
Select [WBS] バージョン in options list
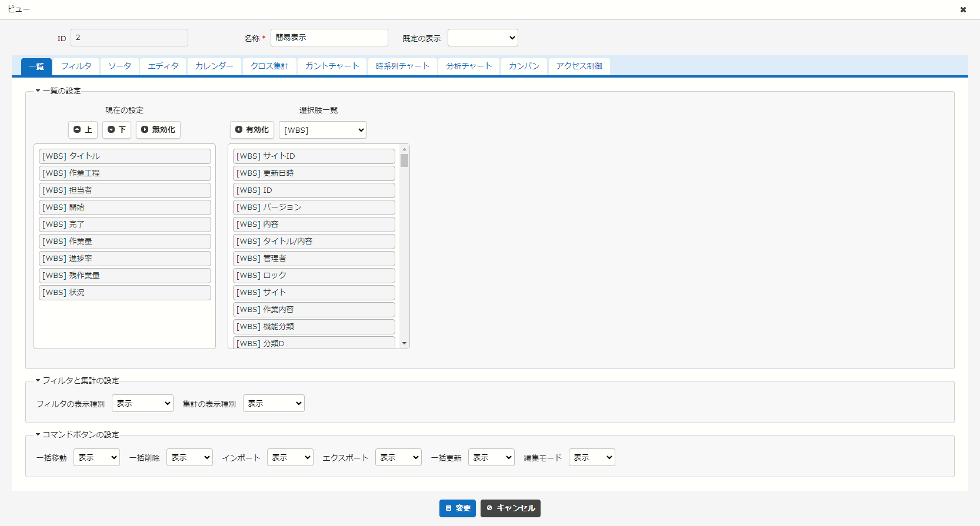pos(314,207)
